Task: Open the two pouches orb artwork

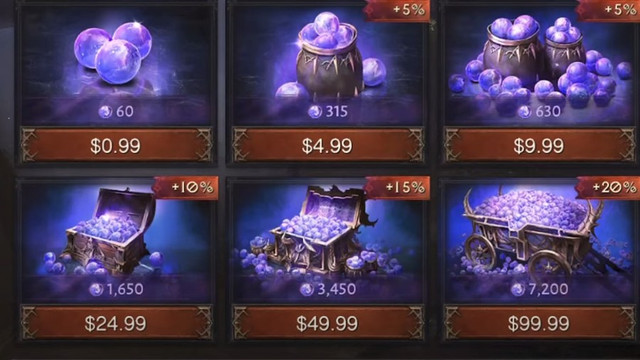Action: [539, 61]
